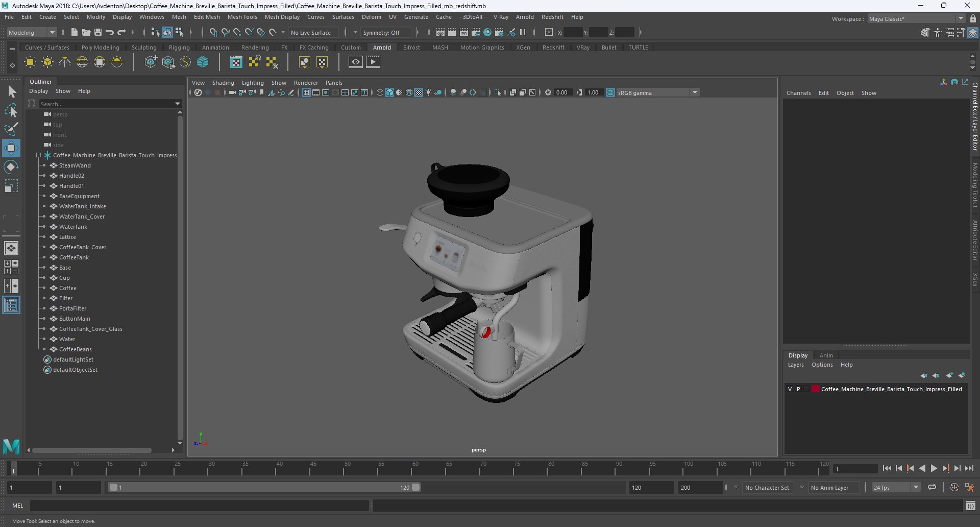Select the Rotate tool
The image size is (980, 527).
point(11,167)
